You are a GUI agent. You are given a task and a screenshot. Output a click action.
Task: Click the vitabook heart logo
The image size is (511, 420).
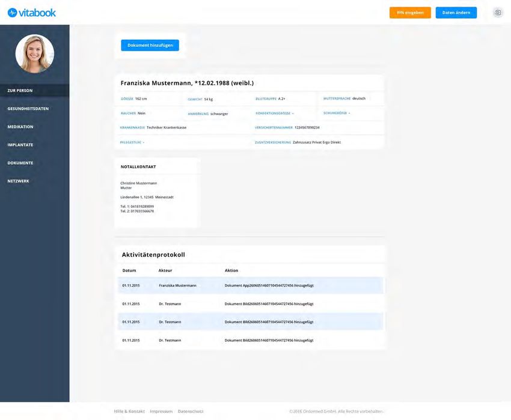tap(12, 13)
